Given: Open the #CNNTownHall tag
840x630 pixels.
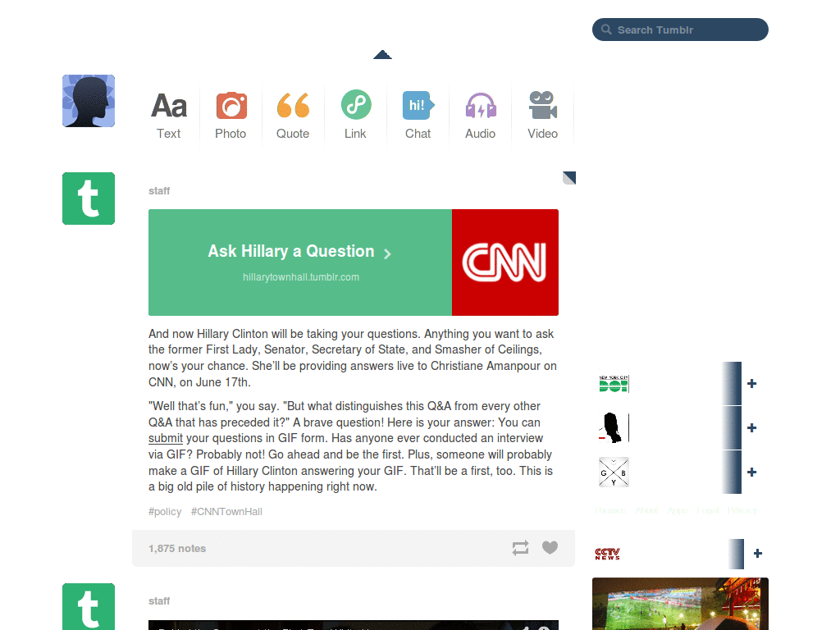Looking at the screenshot, I should [226, 512].
